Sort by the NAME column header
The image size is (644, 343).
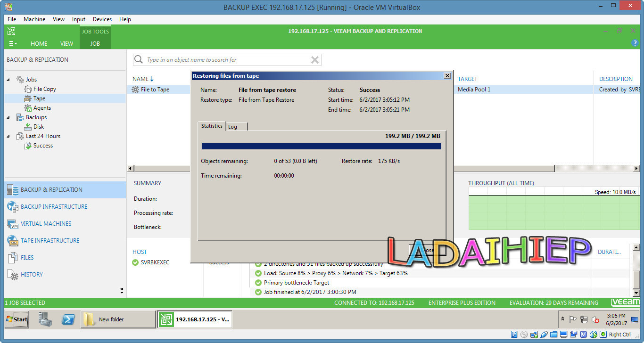(143, 79)
